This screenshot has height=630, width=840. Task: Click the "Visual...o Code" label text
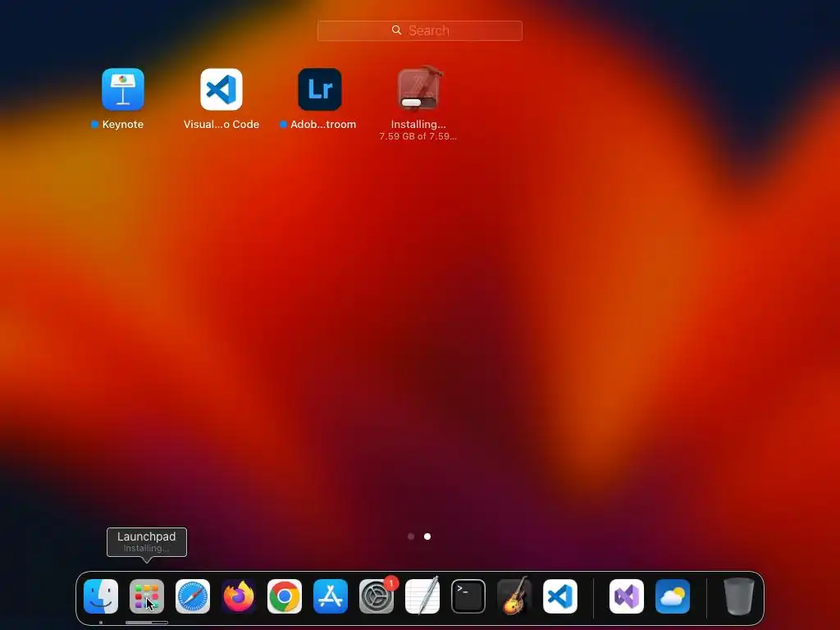pyautogui.click(x=221, y=125)
